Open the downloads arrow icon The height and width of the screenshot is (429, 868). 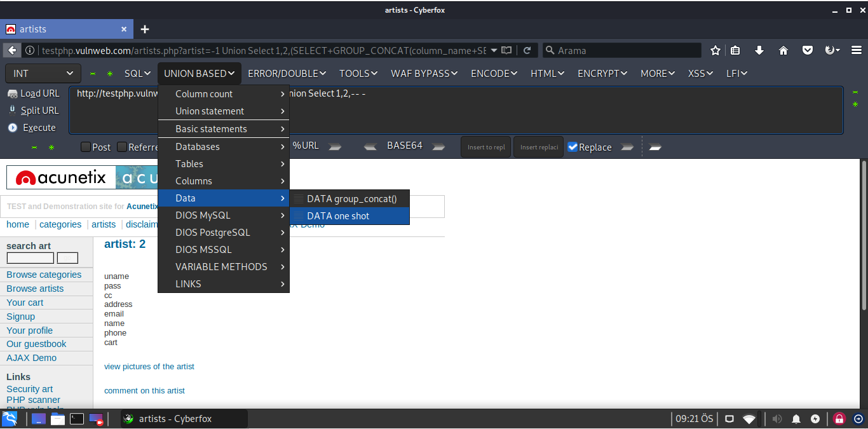tap(759, 50)
